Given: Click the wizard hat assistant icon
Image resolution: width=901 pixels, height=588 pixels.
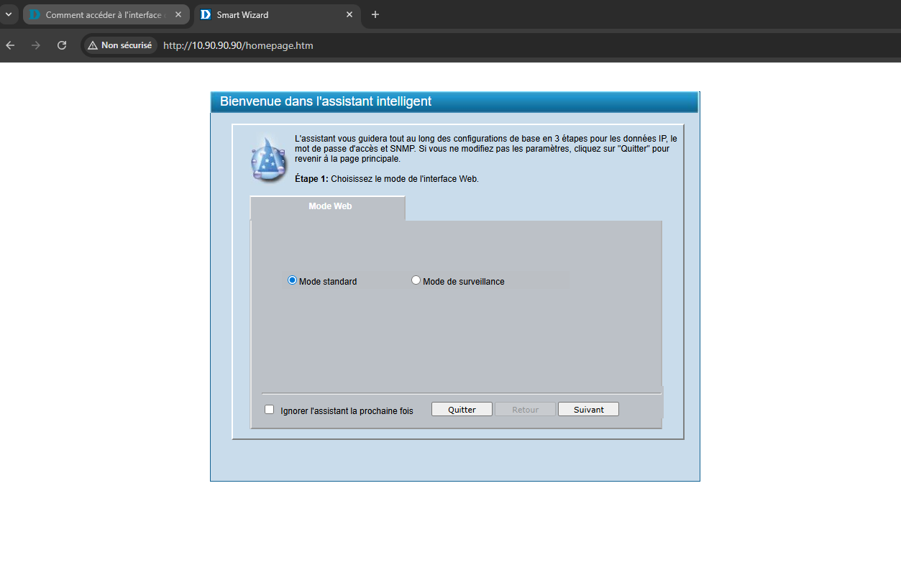Looking at the screenshot, I should pos(268,160).
